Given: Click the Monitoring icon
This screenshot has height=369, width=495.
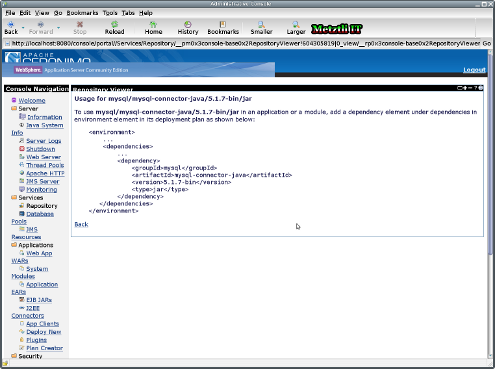Looking at the screenshot, I should (22, 189).
